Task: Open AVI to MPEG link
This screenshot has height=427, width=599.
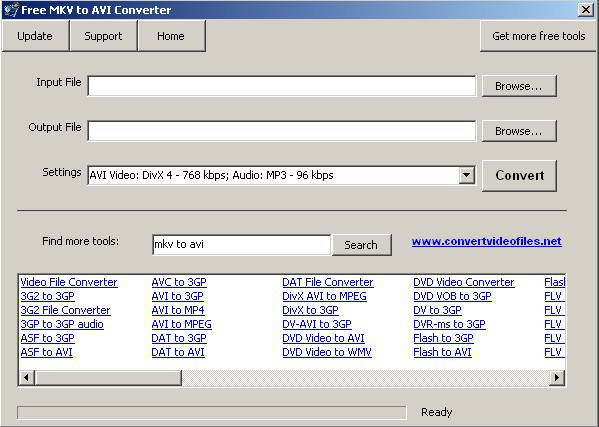Action: pos(181,324)
